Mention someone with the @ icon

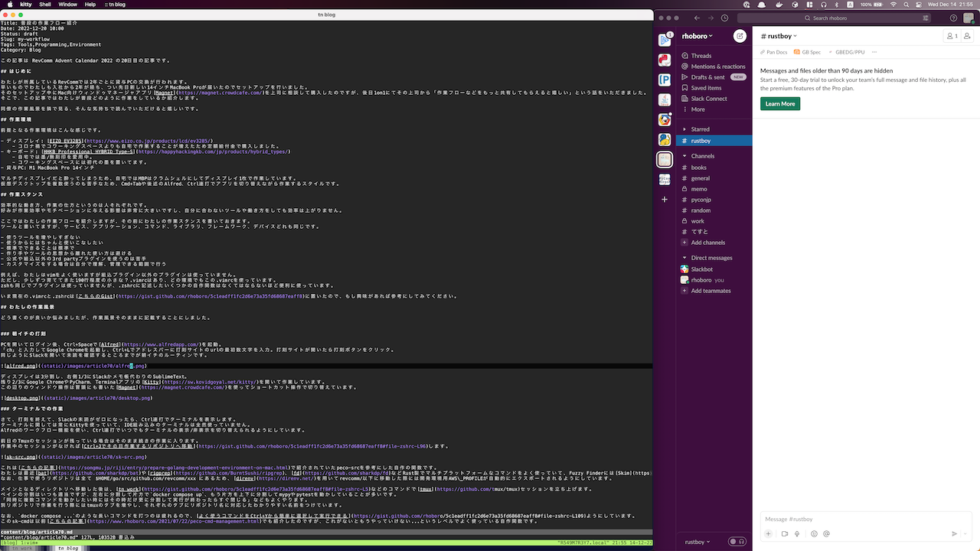tap(826, 533)
